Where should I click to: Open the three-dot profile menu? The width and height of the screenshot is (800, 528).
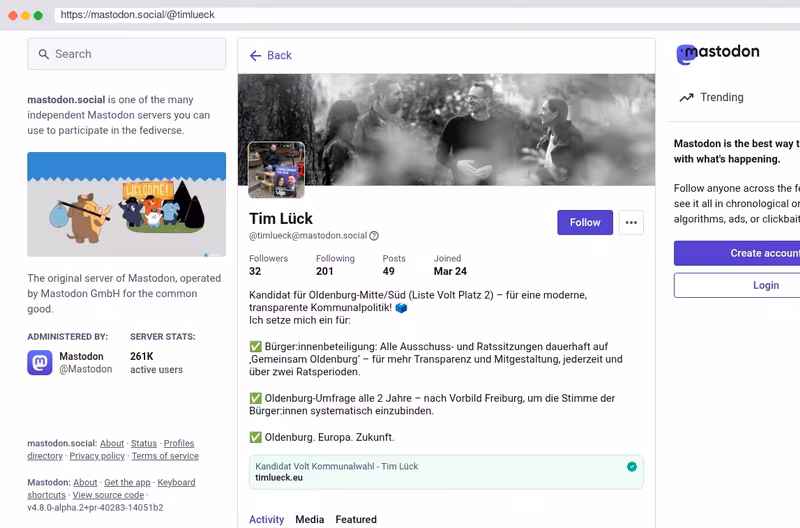(631, 222)
